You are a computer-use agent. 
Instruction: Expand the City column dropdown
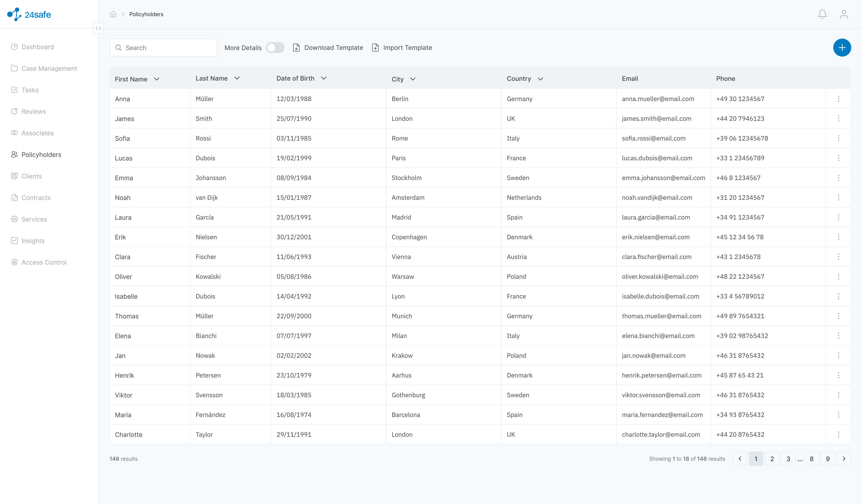point(413,79)
